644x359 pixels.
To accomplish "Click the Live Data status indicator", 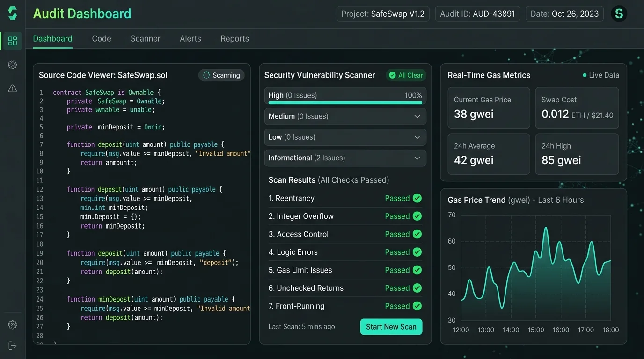I will 600,75.
